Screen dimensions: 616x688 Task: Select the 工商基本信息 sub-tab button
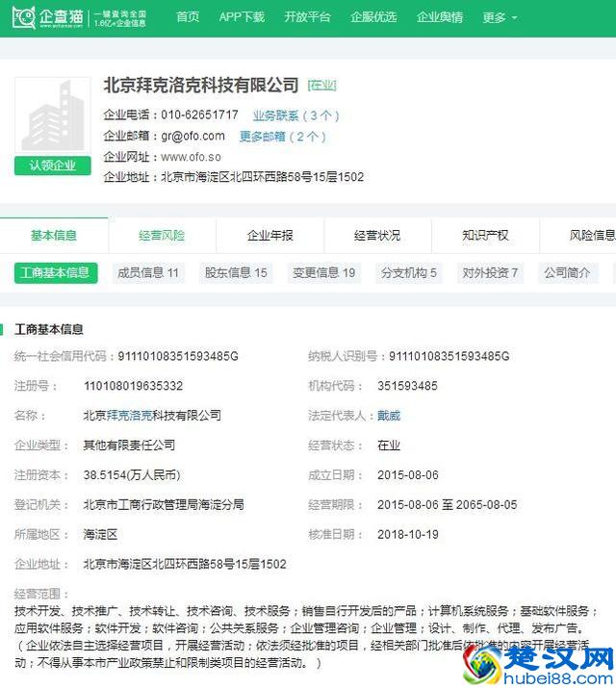[56, 273]
